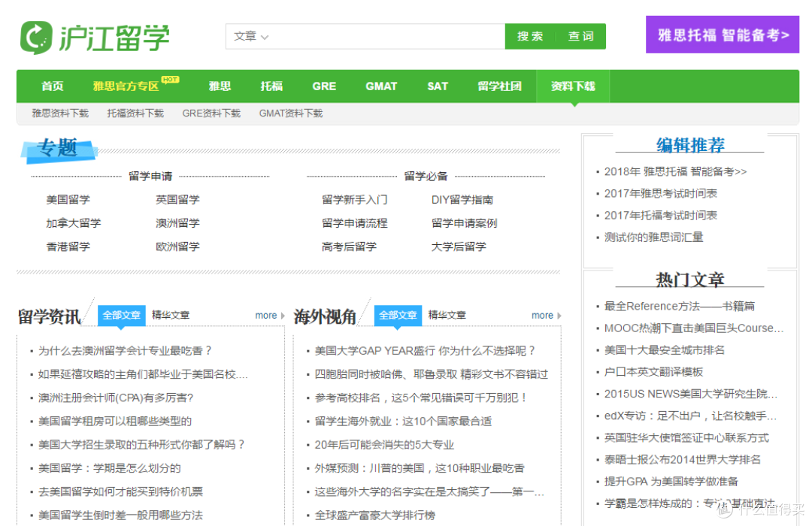This screenshot has width=812, height=526.
Task: Select 精华文章 tab under 留学资讯
Action: (x=171, y=316)
